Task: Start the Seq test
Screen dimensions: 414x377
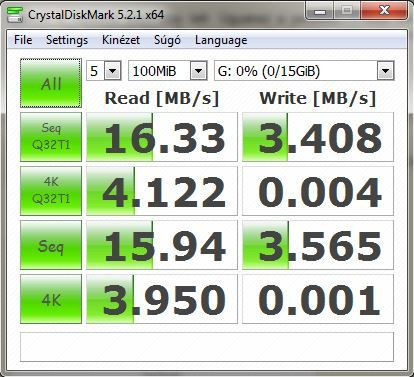Action: (51, 245)
